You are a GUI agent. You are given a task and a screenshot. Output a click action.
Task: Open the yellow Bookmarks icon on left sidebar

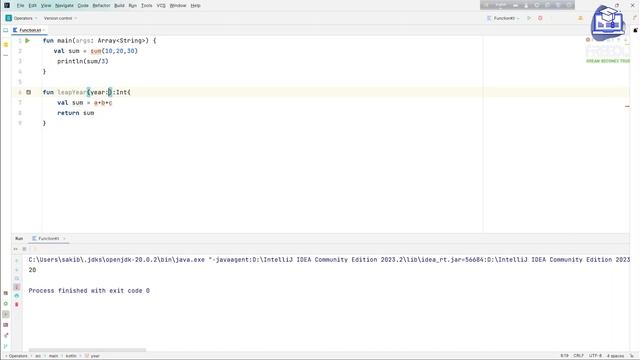[x=6, y=44]
